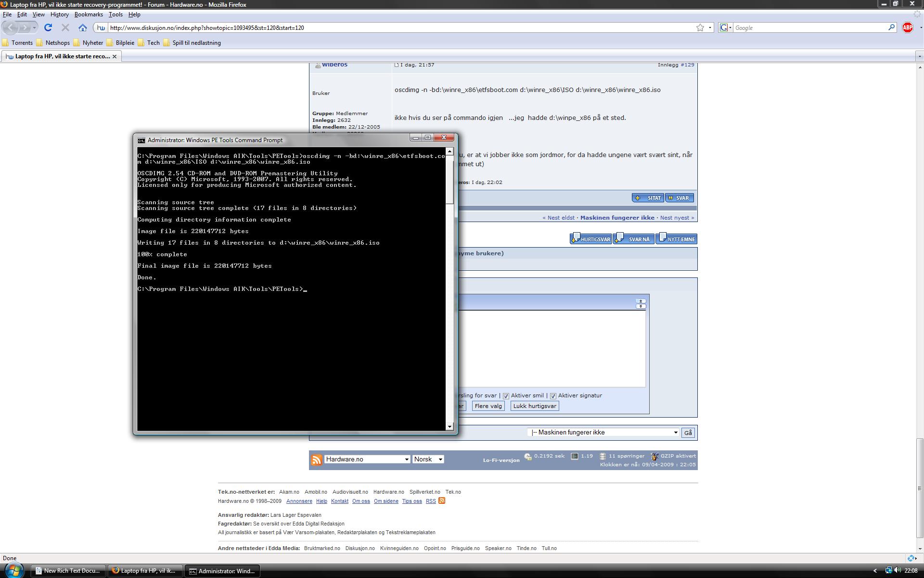Open the Bilpleie bookmark folder
This screenshot has height=578, width=924.
pyautogui.click(x=120, y=43)
